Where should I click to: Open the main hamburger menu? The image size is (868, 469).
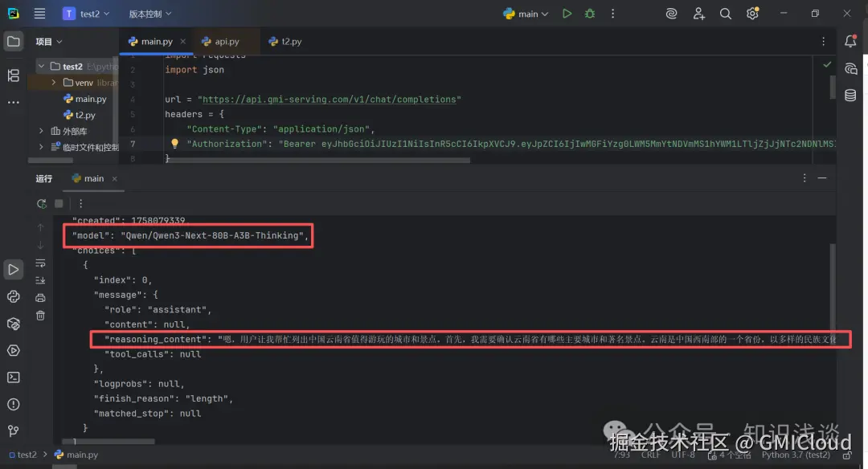click(39, 14)
